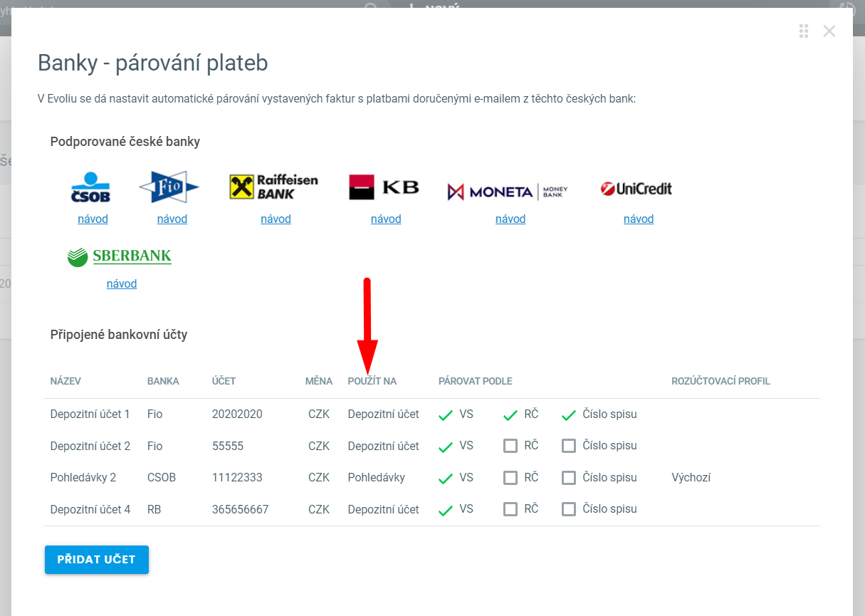Grab the dialog drag handle dots icon

tap(804, 31)
